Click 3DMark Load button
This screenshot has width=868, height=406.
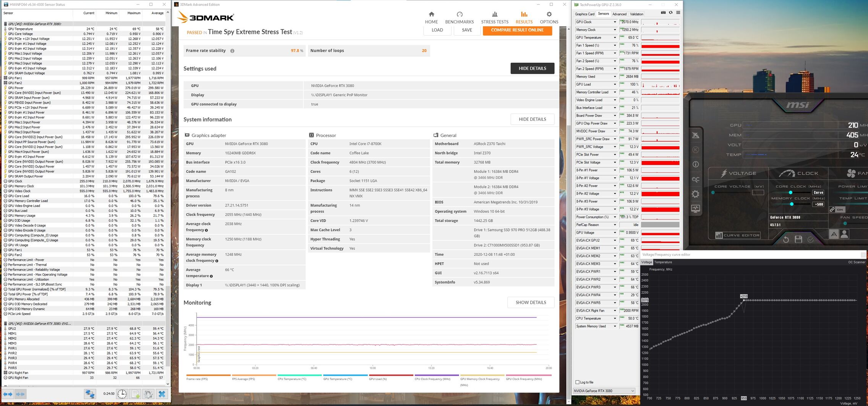437,30
